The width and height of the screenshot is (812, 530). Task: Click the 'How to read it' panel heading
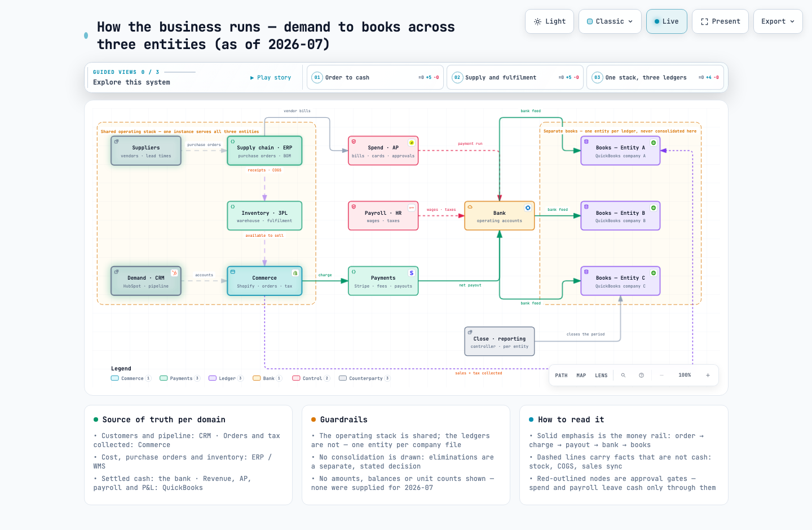(x=571, y=419)
